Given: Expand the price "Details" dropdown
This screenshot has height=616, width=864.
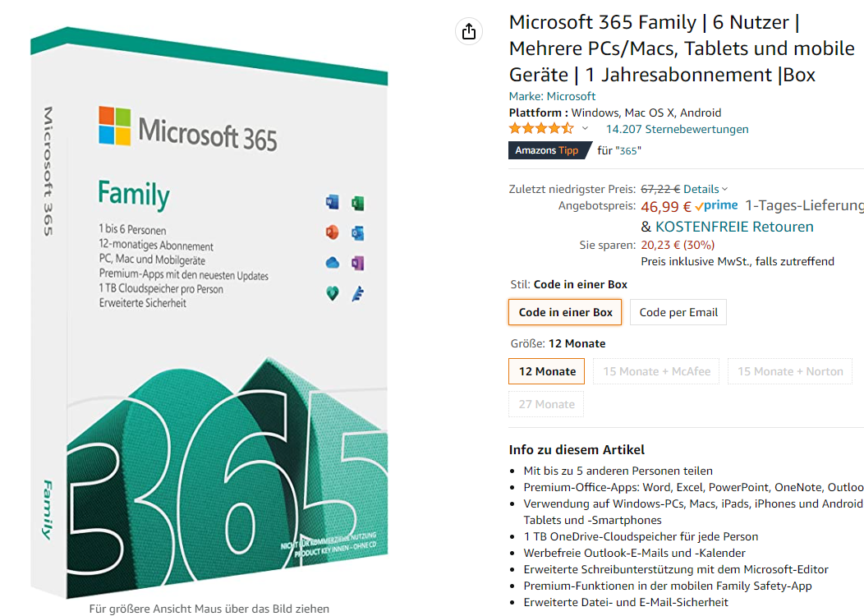Looking at the screenshot, I should [x=705, y=189].
